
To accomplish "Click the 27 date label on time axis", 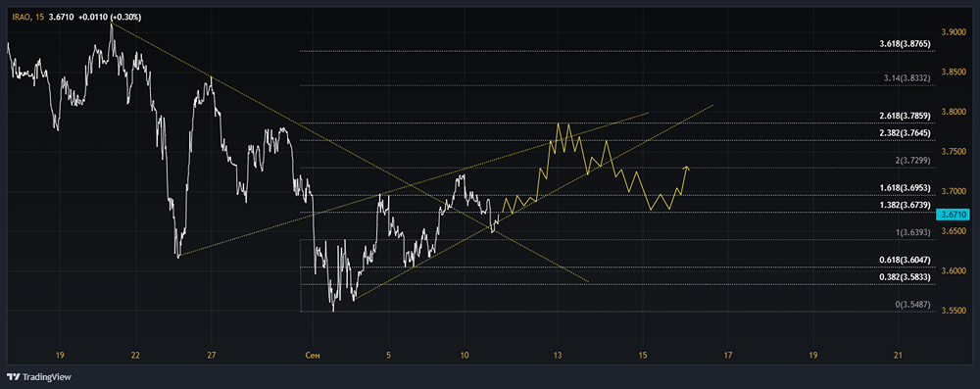I will [212, 356].
